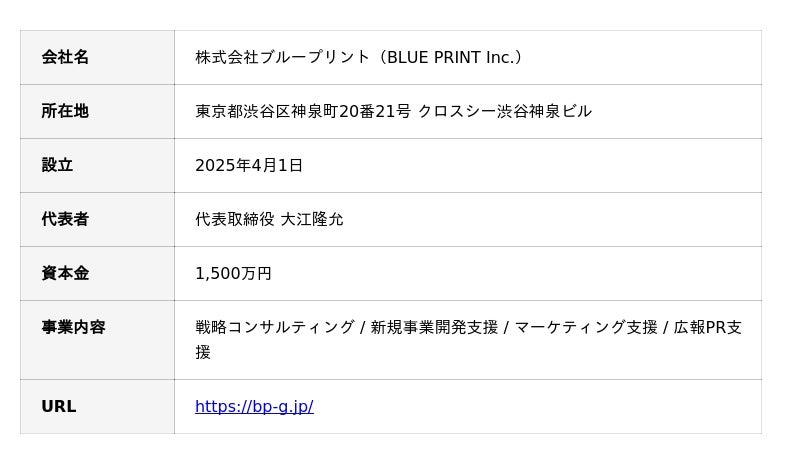Click the founding date 2025年4月1日
This screenshot has width=800, height=464.
coord(249,165)
